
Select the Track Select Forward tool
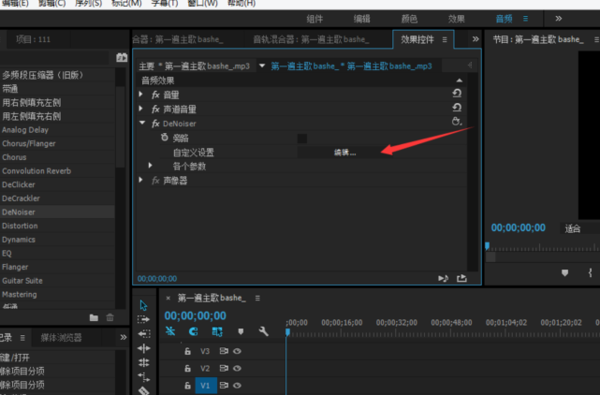tap(143, 319)
